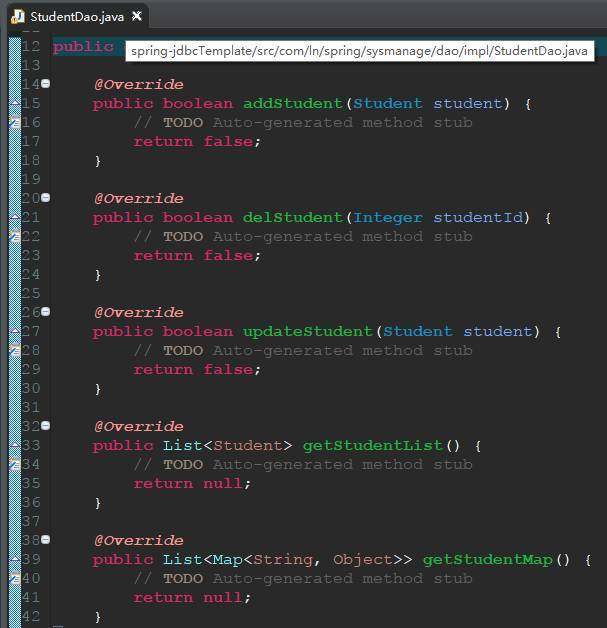This screenshot has width=607, height=628.
Task: Collapse the updateStudent method at line 26
Action: pyautogui.click(x=46, y=312)
